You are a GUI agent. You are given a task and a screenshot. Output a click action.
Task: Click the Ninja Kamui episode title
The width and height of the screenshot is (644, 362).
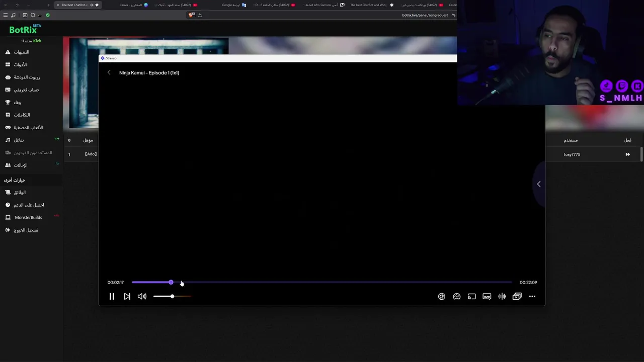pyautogui.click(x=149, y=73)
